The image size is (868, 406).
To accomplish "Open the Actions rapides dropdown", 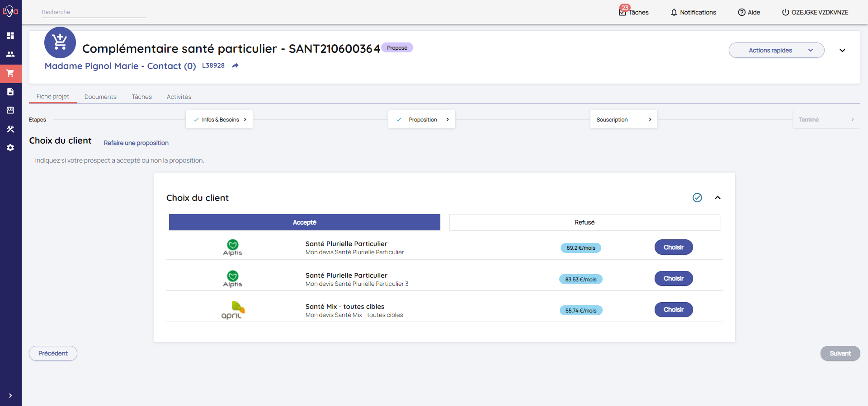I will (x=776, y=50).
